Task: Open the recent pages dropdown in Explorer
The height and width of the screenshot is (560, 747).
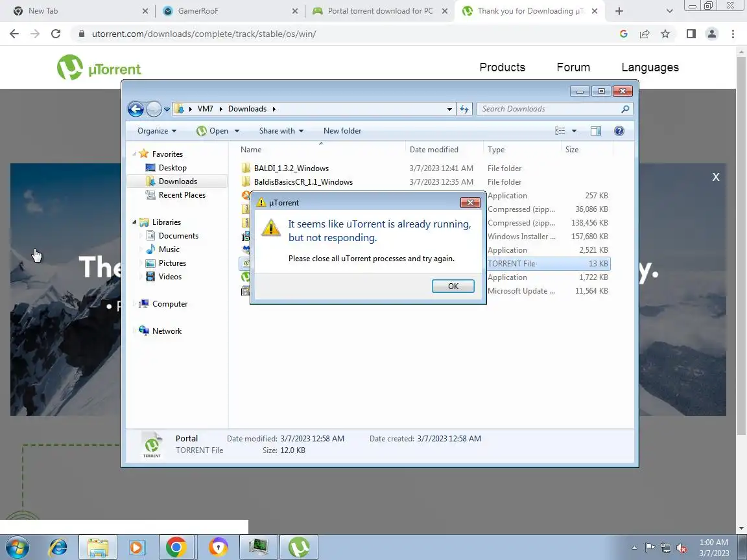Action: (x=167, y=109)
